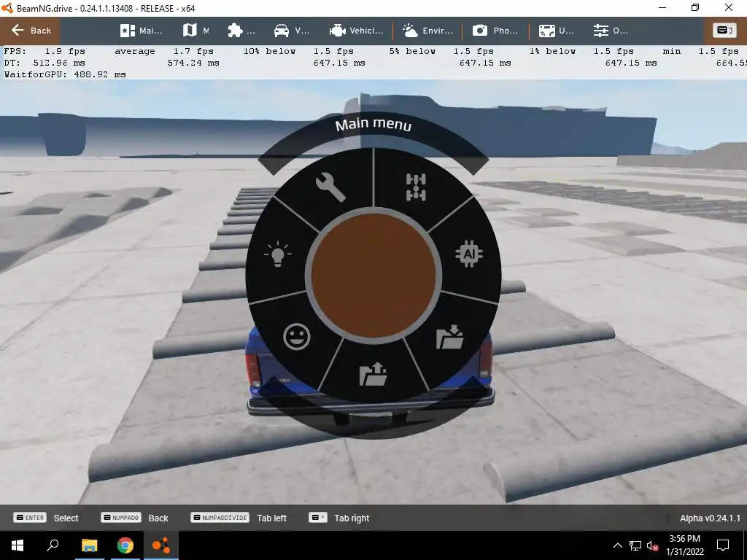Open the Main menu tab in top bar
The width and height of the screenshot is (747, 560).
(x=141, y=31)
